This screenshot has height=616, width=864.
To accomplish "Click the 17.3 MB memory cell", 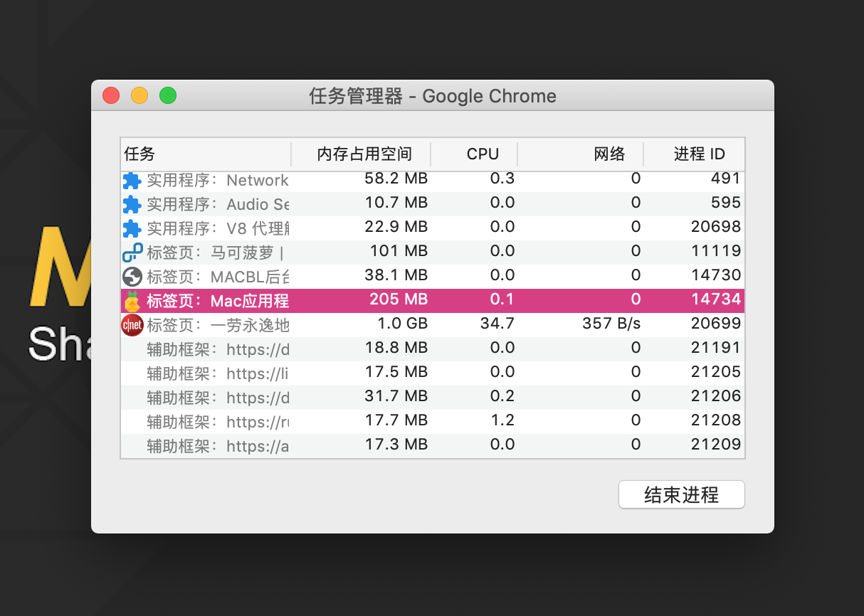I will (x=396, y=445).
